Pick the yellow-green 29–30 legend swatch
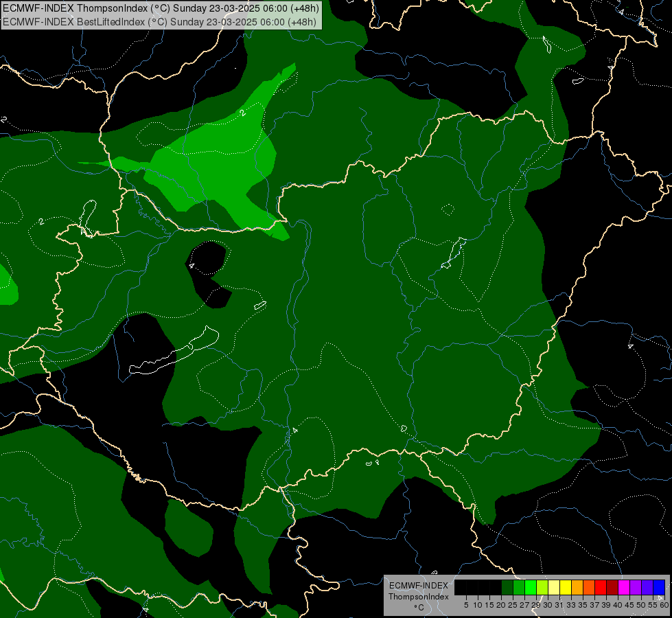The height and width of the screenshot is (618, 672). (542, 587)
